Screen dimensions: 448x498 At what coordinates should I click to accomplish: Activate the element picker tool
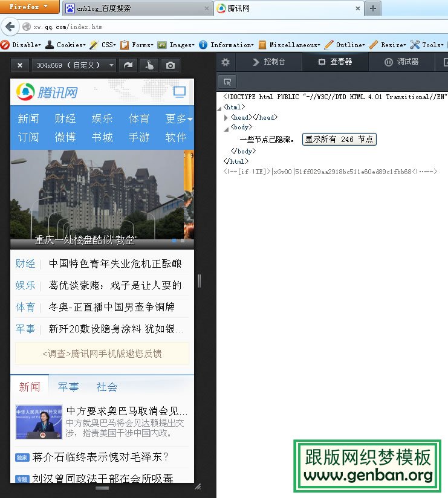coord(227,82)
